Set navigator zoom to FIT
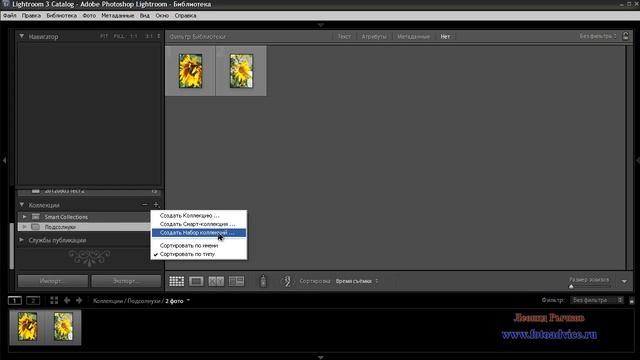Image resolution: width=640 pixels, height=360 pixels. tap(104, 36)
